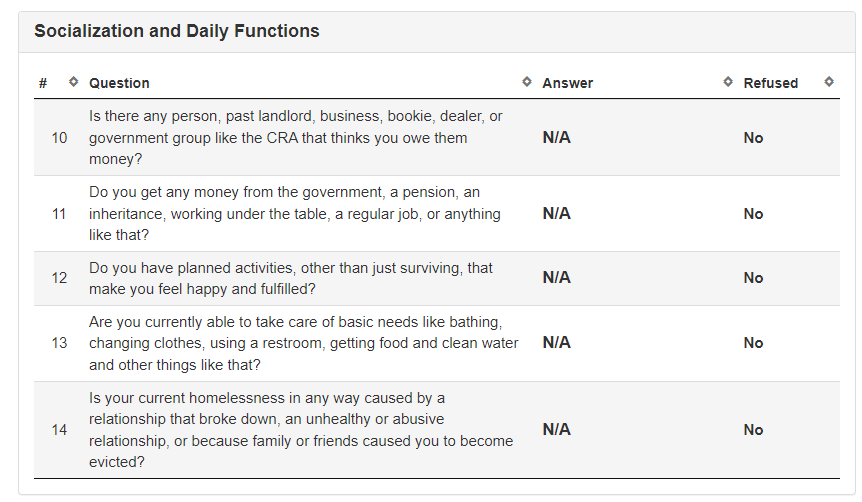Select question 14 about homelessness caused by relationship
The height and width of the screenshot is (502, 862).
pos(300,430)
